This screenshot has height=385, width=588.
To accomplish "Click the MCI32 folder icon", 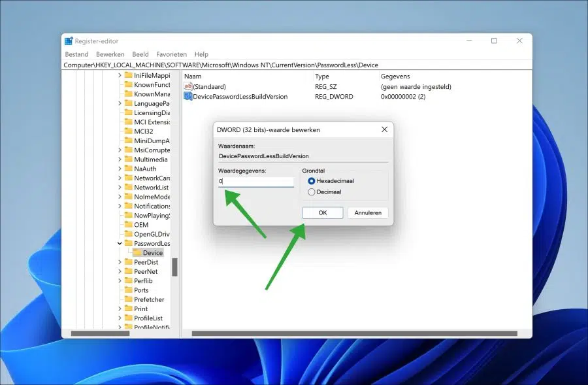I will [129, 131].
